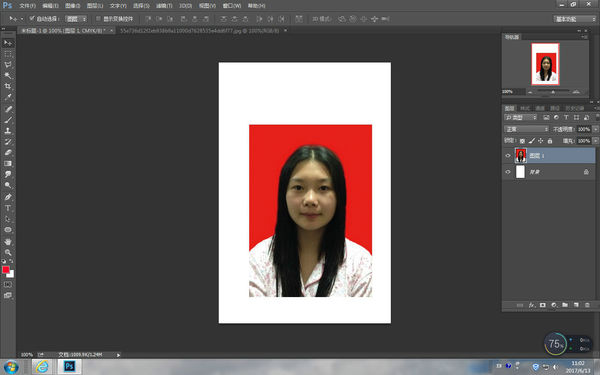Create new adjustment layer
The width and height of the screenshot is (600, 375).
pos(554,305)
